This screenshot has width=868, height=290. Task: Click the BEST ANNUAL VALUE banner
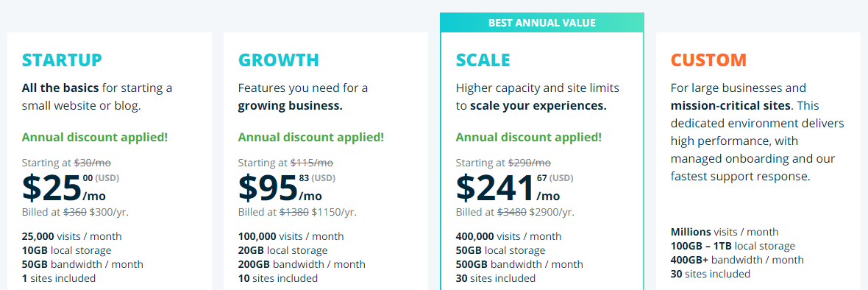pyautogui.click(x=542, y=23)
